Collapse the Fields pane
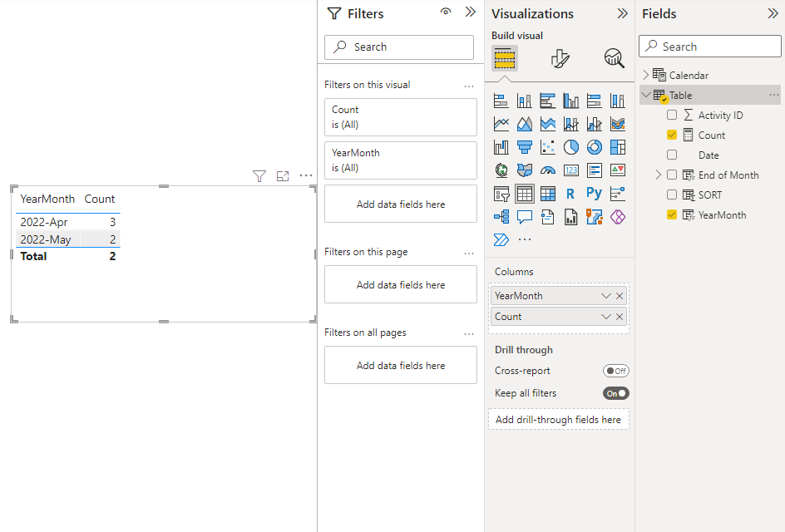The image size is (785, 532). coord(773,13)
